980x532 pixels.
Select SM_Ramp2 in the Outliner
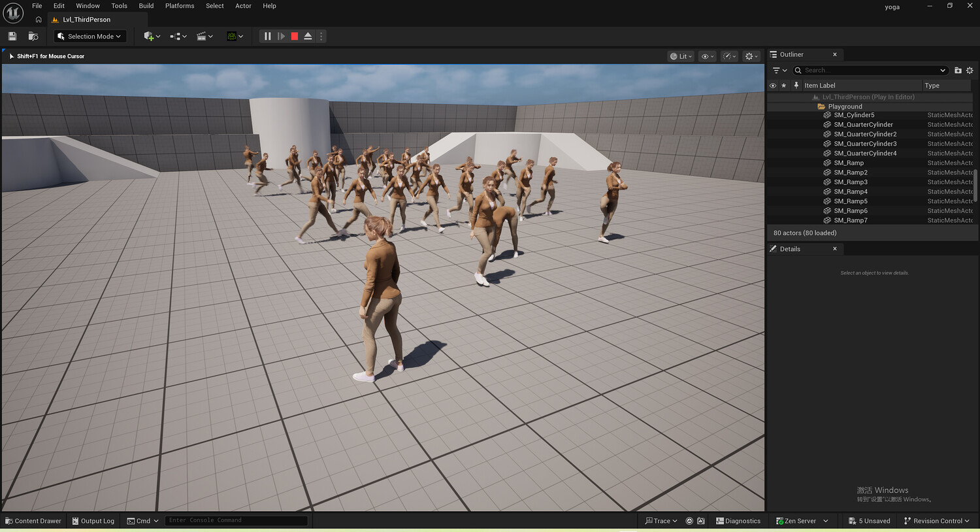pyautogui.click(x=851, y=173)
